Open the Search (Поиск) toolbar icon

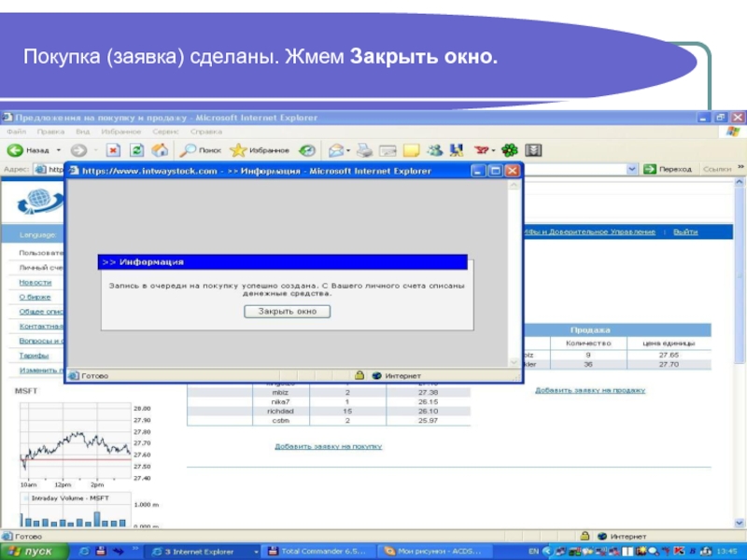[x=189, y=149]
